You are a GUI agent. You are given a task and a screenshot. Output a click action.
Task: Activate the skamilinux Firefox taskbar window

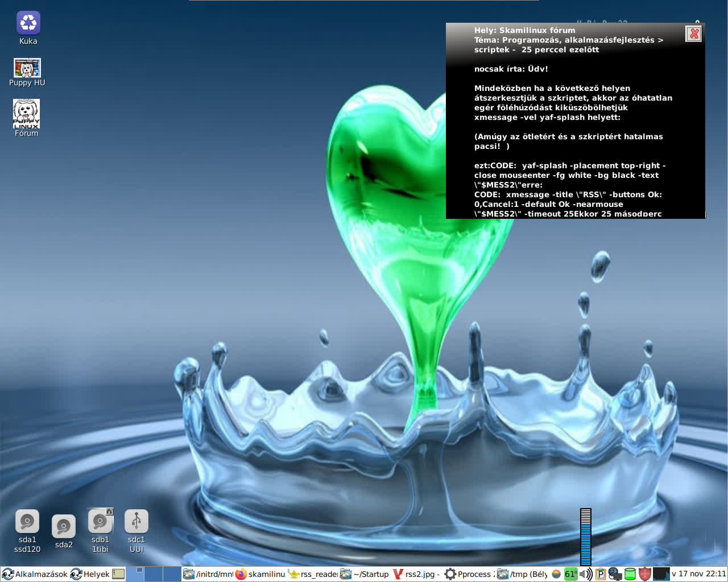point(260,574)
